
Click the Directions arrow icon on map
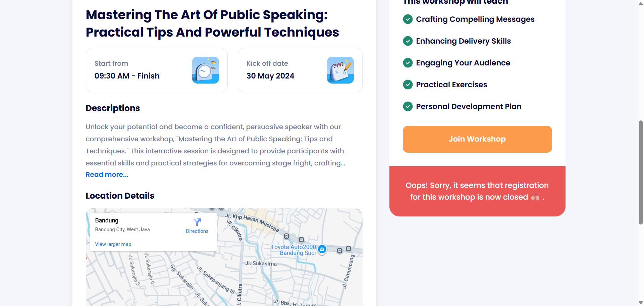(x=197, y=222)
